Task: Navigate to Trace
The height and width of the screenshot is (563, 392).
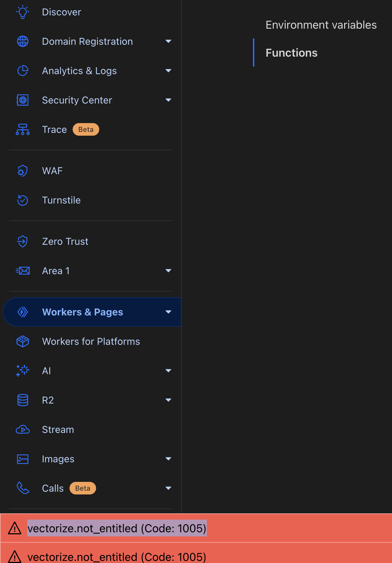Action: [x=55, y=129]
